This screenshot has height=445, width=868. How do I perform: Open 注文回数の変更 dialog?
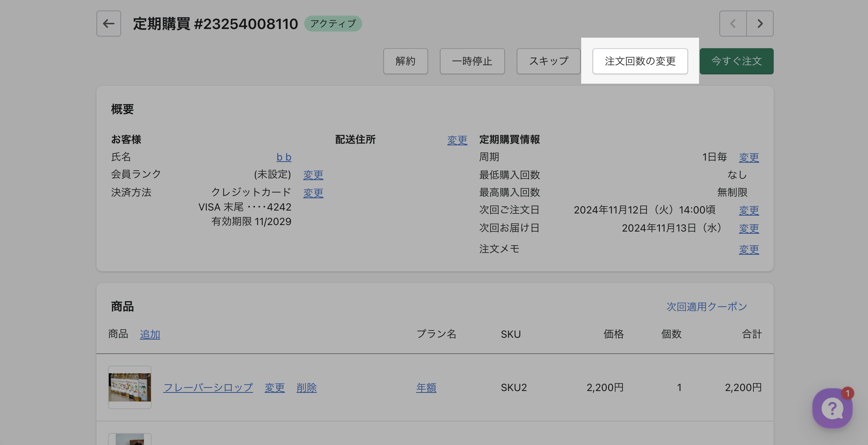[x=640, y=61]
